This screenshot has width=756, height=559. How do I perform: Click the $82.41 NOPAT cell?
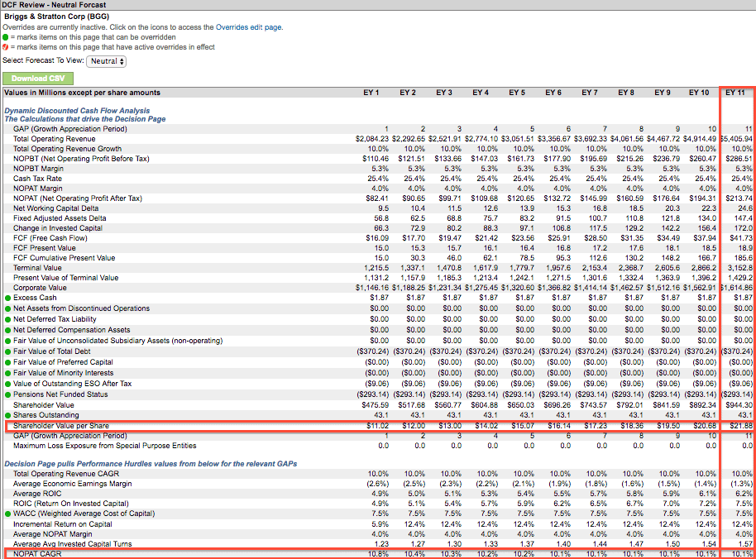377,198
